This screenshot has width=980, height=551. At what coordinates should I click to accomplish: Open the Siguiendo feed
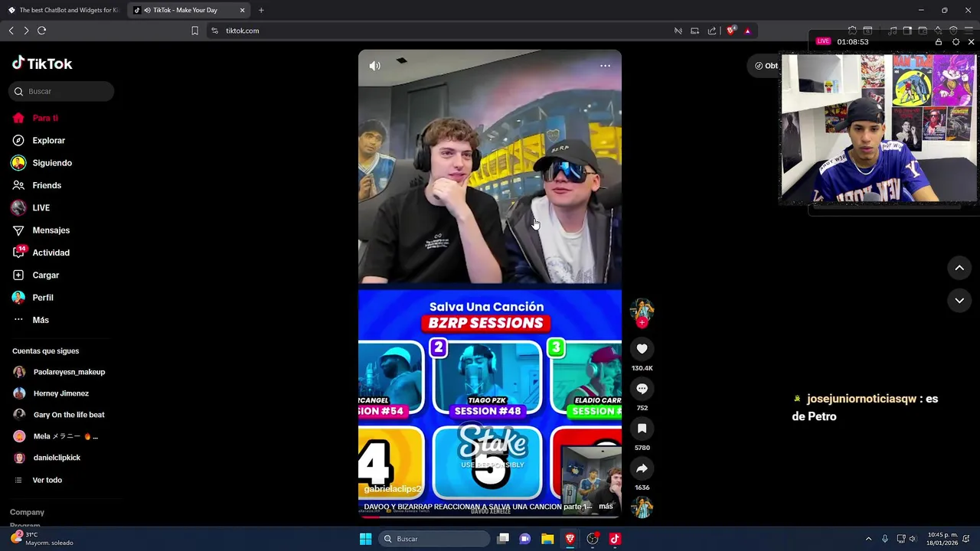pos(41,162)
